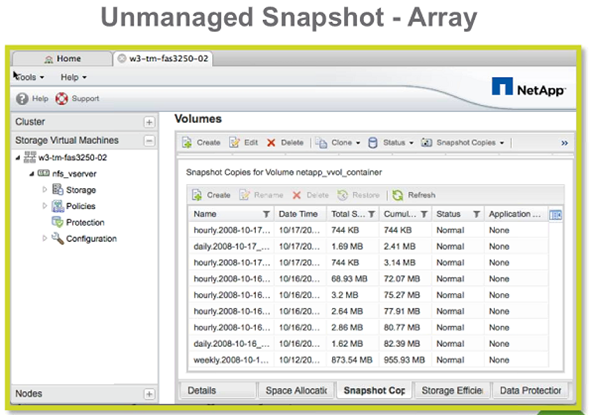Open the Status dropdown arrow
Image resolution: width=590 pixels, height=415 pixels.
[x=411, y=143]
